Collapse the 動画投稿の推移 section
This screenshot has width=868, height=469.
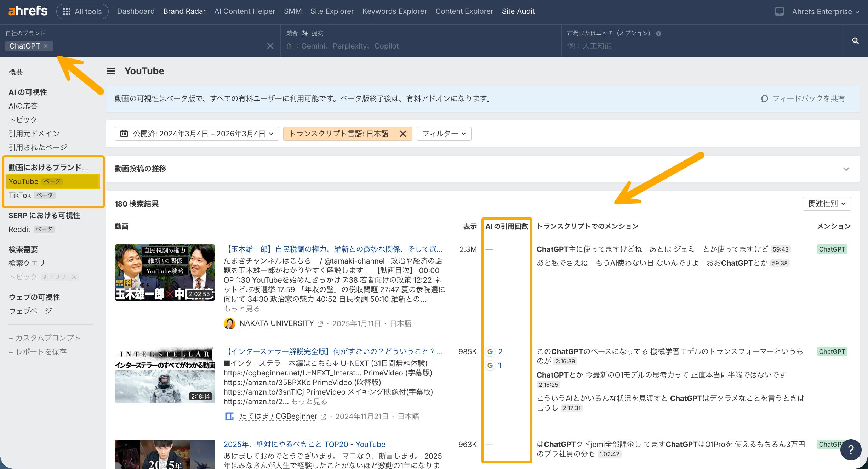[x=846, y=169]
